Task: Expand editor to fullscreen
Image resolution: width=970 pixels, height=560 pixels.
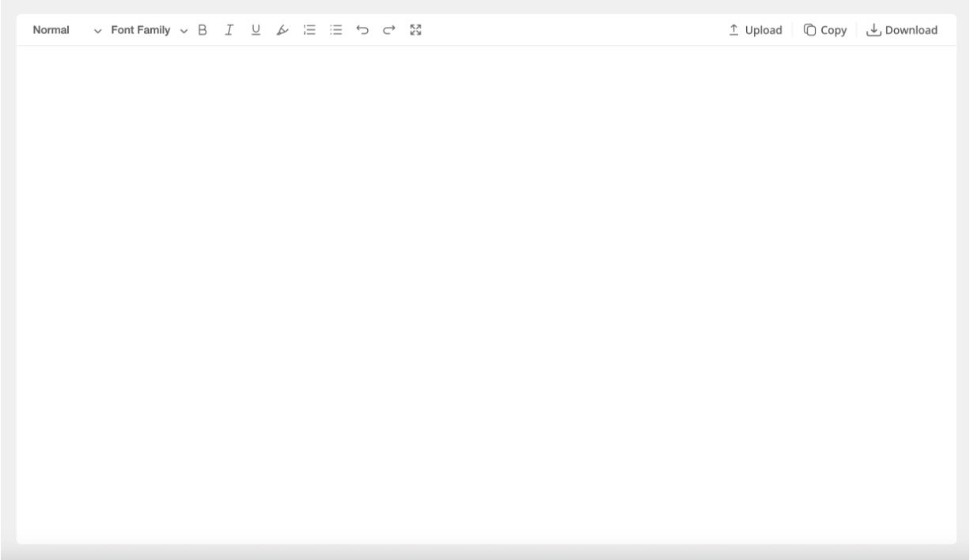Action: 416,30
